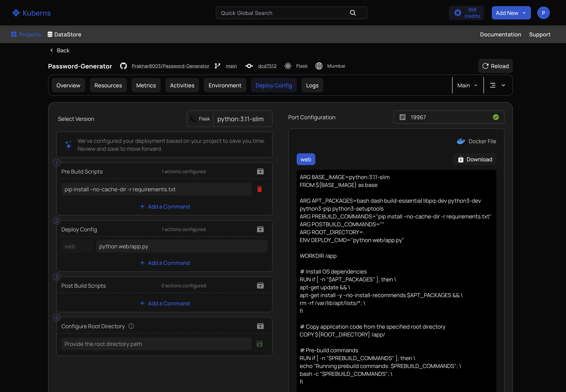Open the Logs tab

pos(312,85)
